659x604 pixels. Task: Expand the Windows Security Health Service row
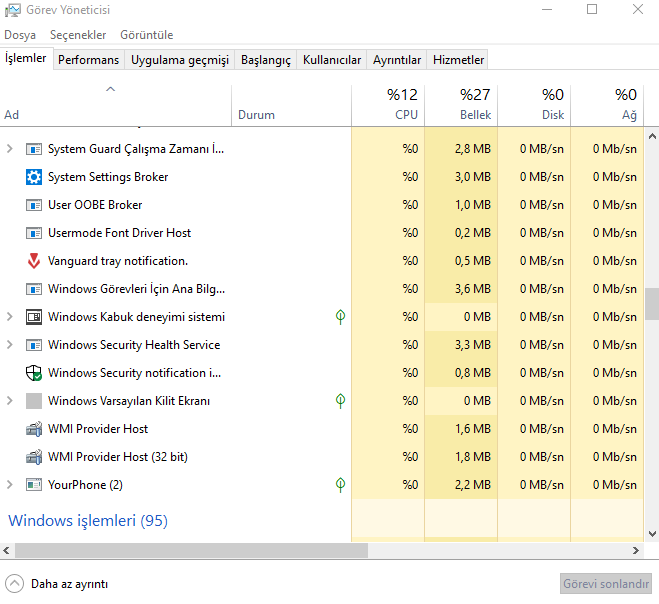coord(10,345)
